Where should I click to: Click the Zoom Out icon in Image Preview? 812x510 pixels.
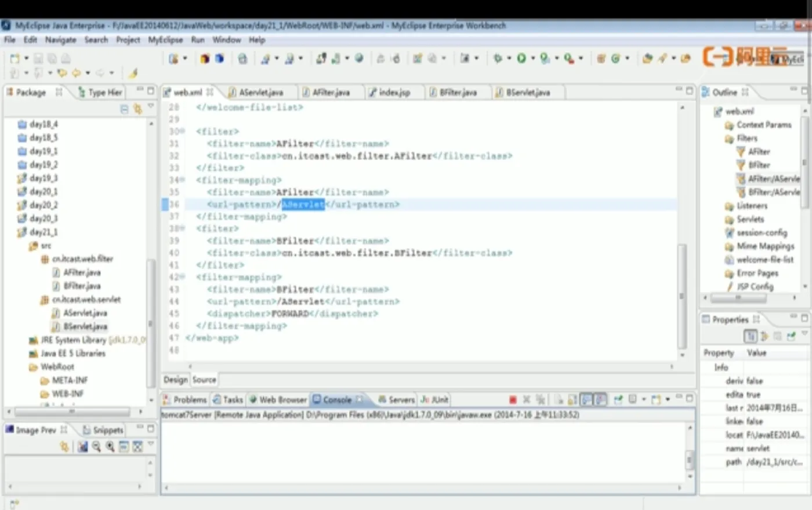coord(96,446)
